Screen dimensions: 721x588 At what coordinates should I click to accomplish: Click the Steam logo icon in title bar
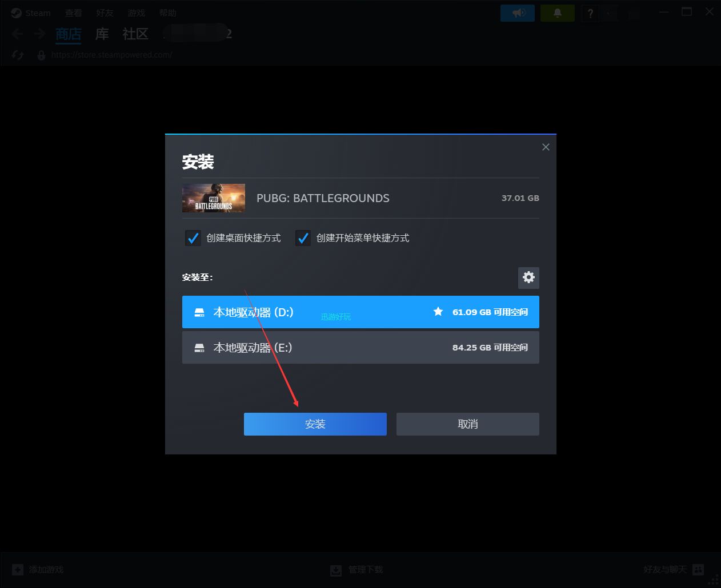coord(16,13)
